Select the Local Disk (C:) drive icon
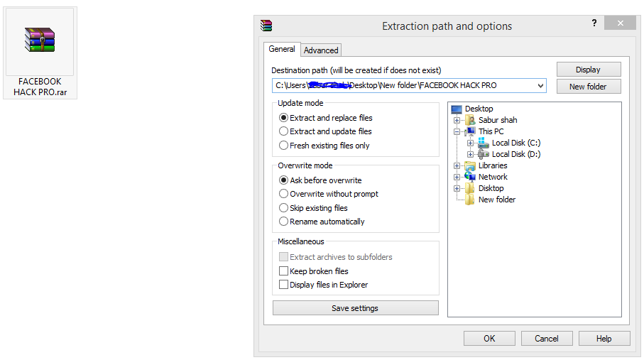 [x=484, y=143]
